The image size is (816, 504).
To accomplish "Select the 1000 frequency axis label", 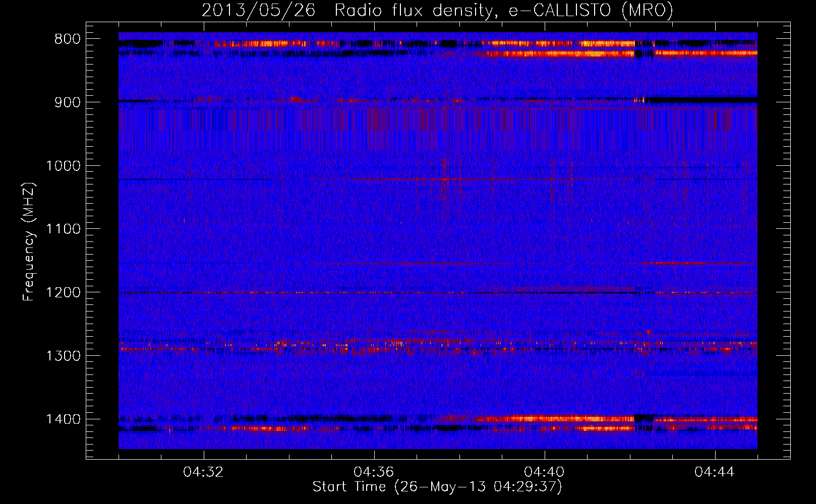I will pos(64,166).
